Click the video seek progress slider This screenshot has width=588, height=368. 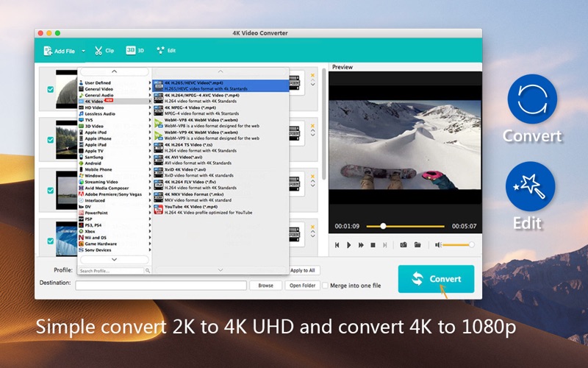(412, 226)
